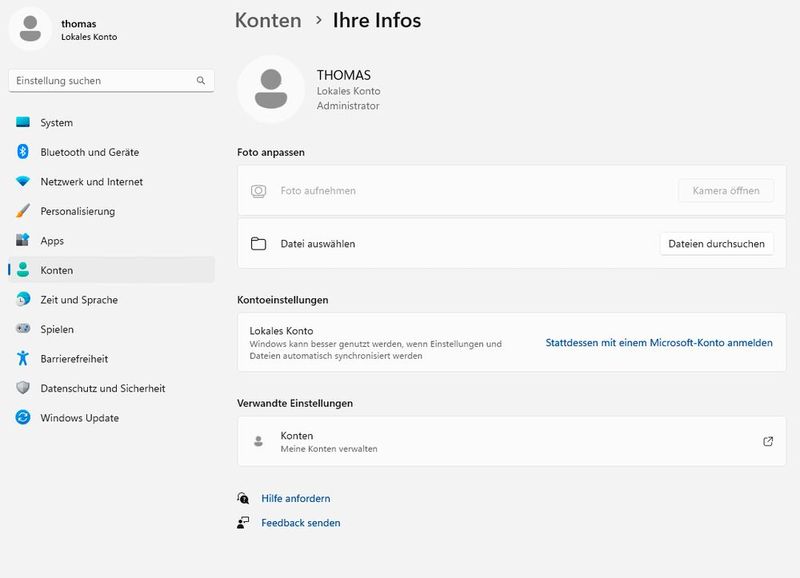The height and width of the screenshot is (578, 800).
Task: Click the Dateien durchsuchen button
Action: 716,243
